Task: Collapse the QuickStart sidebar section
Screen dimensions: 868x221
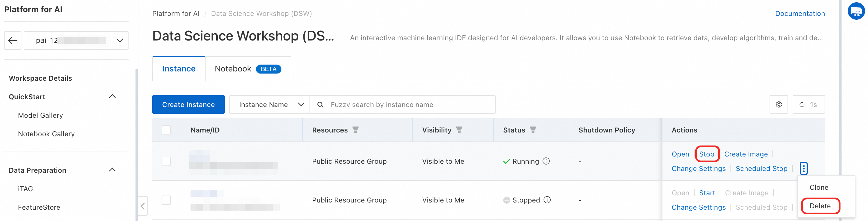Action: pos(112,97)
